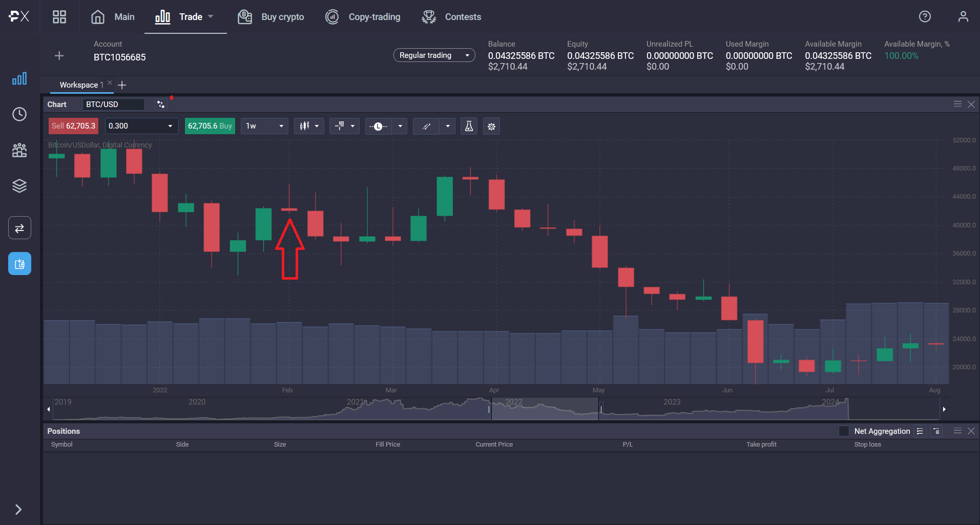This screenshot has width=980, height=525.
Task: Click the positions list view icon
Action: [x=920, y=431]
